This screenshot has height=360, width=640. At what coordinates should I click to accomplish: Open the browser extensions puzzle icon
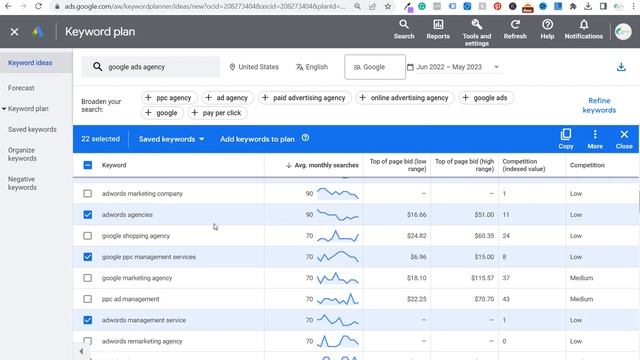click(x=573, y=6)
